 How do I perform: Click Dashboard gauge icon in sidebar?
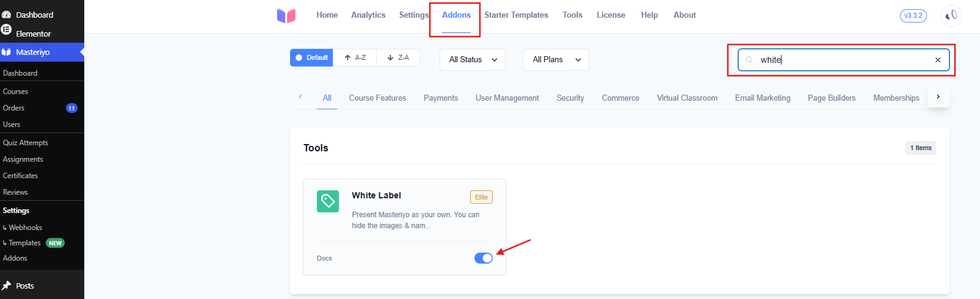pyautogui.click(x=7, y=15)
